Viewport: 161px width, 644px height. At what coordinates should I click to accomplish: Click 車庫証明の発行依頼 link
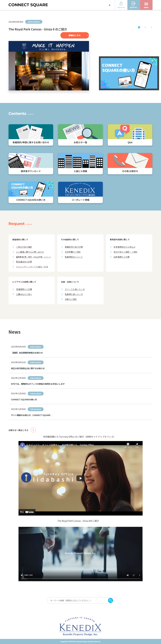(x=74, y=247)
